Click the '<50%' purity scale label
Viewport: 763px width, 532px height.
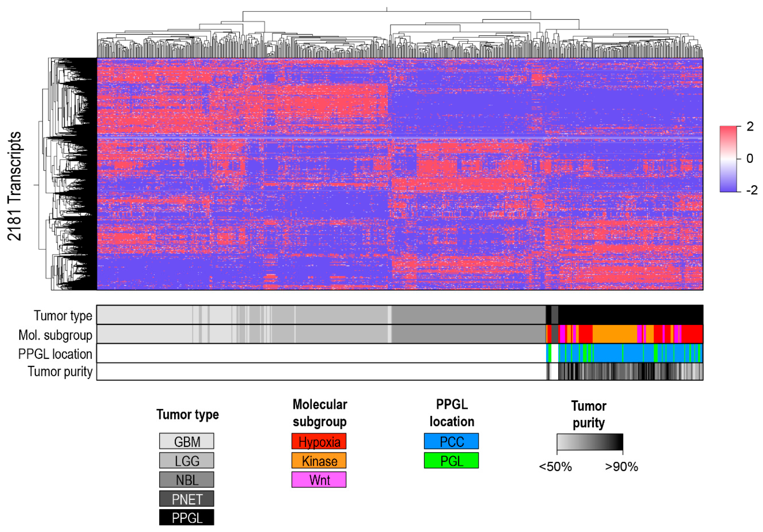tap(555, 467)
